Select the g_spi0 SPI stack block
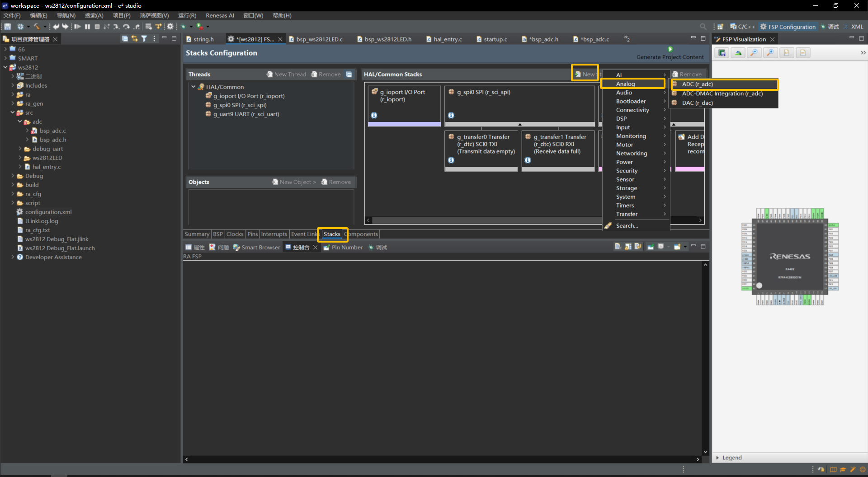The height and width of the screenshot is (477, 868). (519, 106)
